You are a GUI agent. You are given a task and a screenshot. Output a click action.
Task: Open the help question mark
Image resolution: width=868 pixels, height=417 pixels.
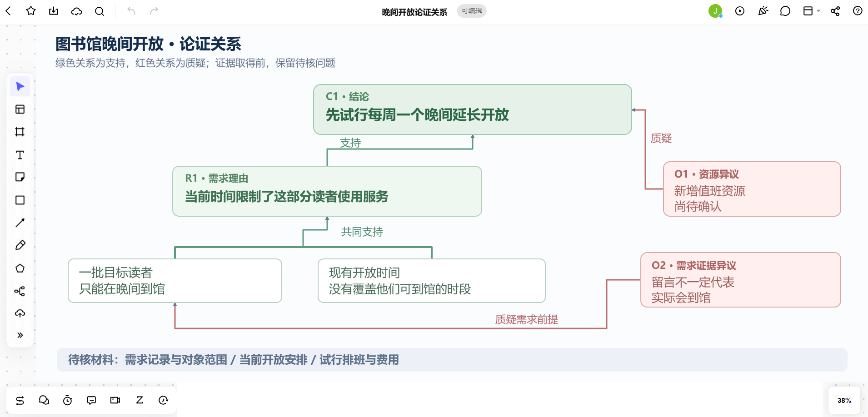tap(858, 11)
